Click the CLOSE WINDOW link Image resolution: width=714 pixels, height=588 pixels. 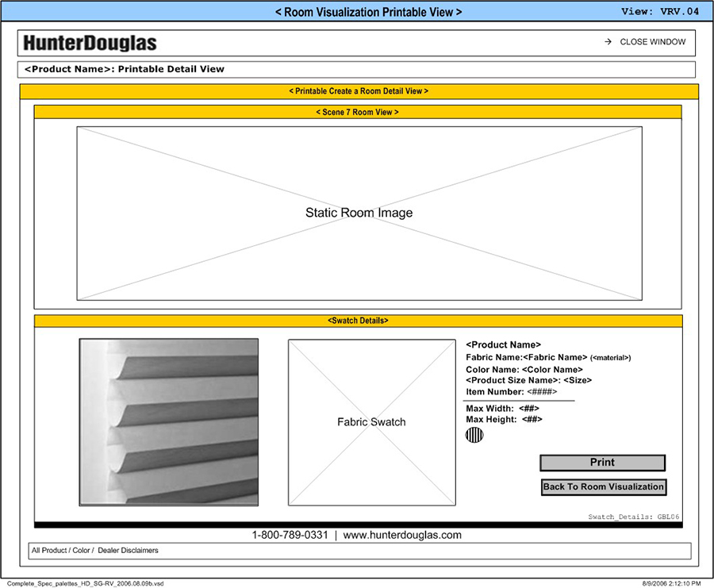pyautogui.click(x=653, y=42)
